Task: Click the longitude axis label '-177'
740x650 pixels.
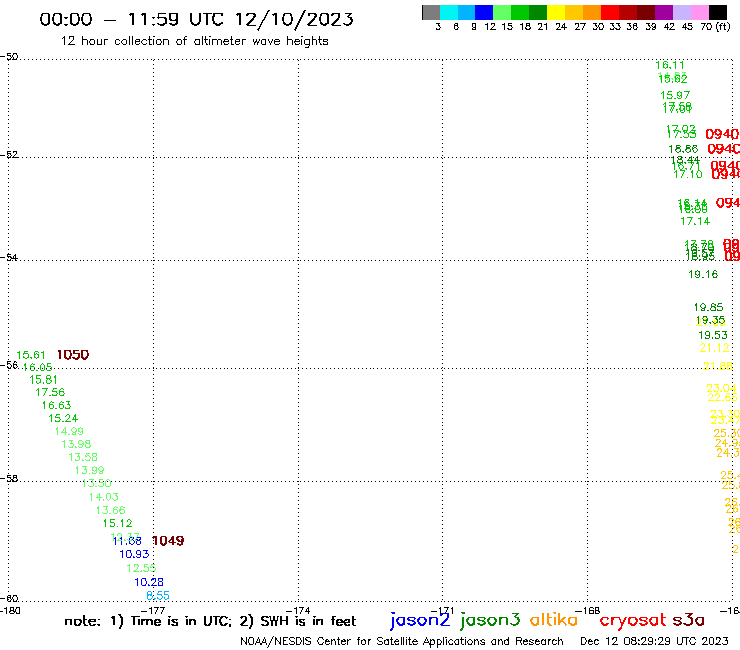Action: (153, 611)
